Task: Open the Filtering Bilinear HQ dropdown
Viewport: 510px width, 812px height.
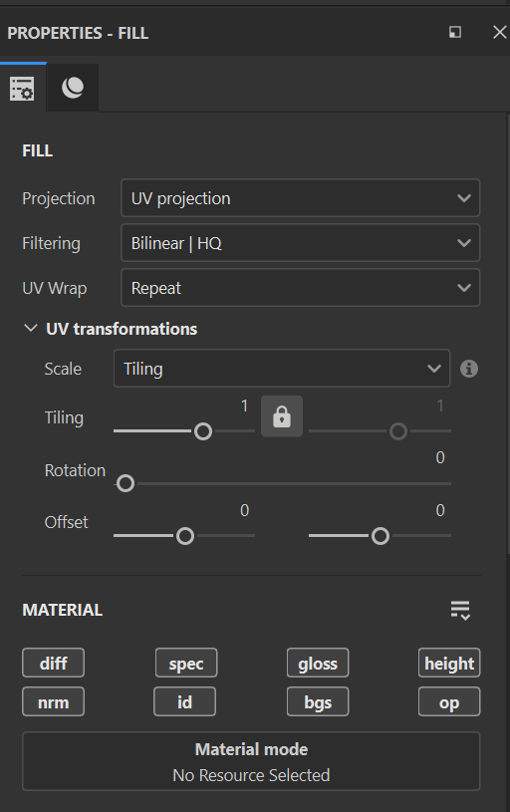Action: (x=300, y=243)
